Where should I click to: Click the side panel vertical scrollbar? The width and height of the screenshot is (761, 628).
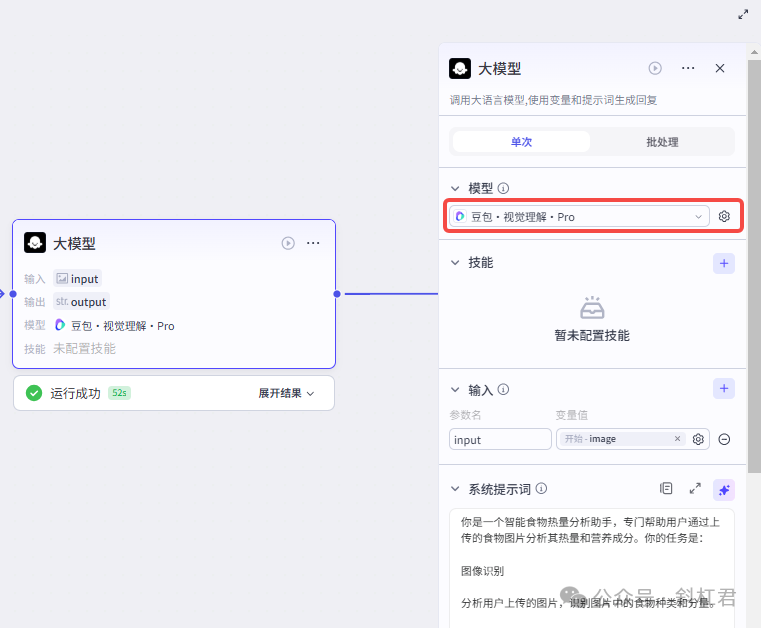(754, 265)
